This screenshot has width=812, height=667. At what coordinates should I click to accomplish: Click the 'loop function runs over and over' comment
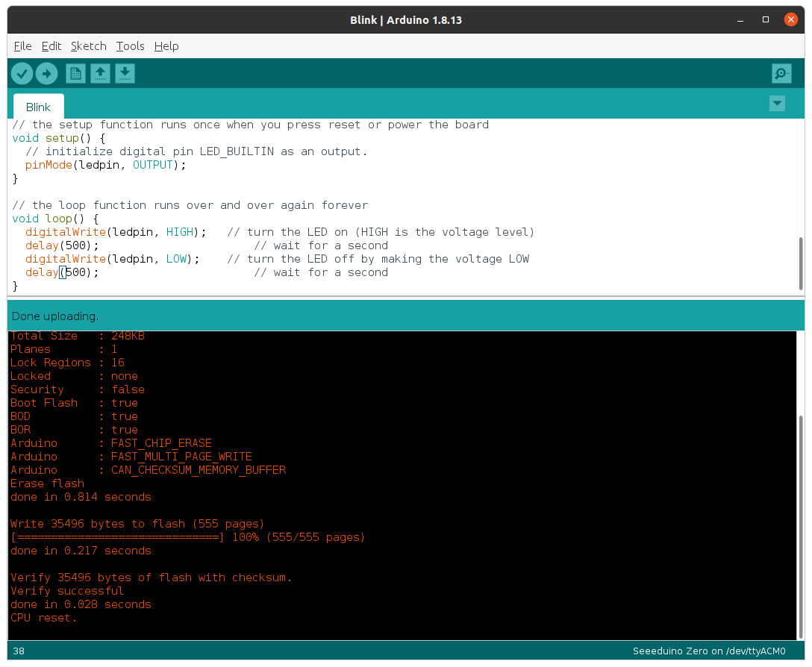pyautogui.click(x=190, y=206)
